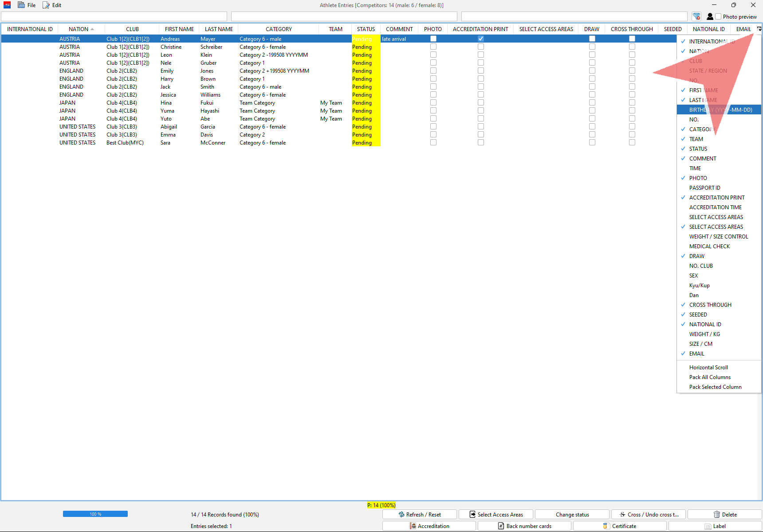Click the Refresh / Reset button
The image size is (763, 532).
coord(420,514)
